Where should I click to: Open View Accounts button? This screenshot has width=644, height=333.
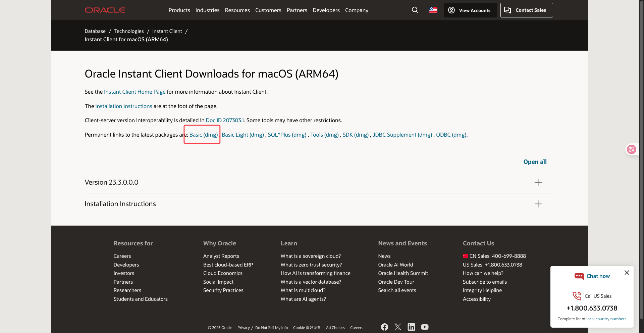click(x=470, y=10)
